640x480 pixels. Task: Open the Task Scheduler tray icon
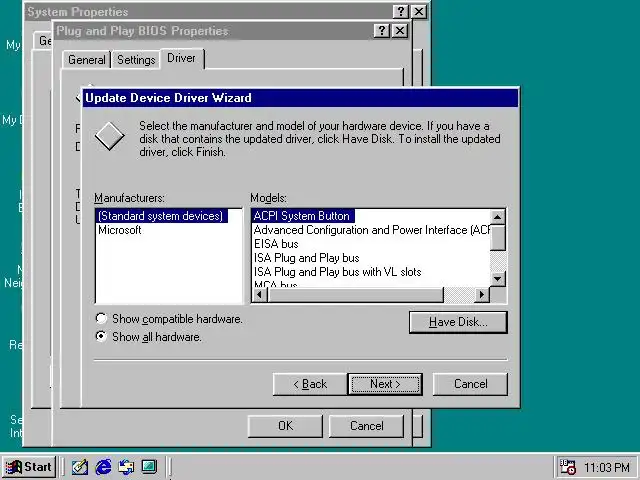pyautogui.click(x=567, y=467)
